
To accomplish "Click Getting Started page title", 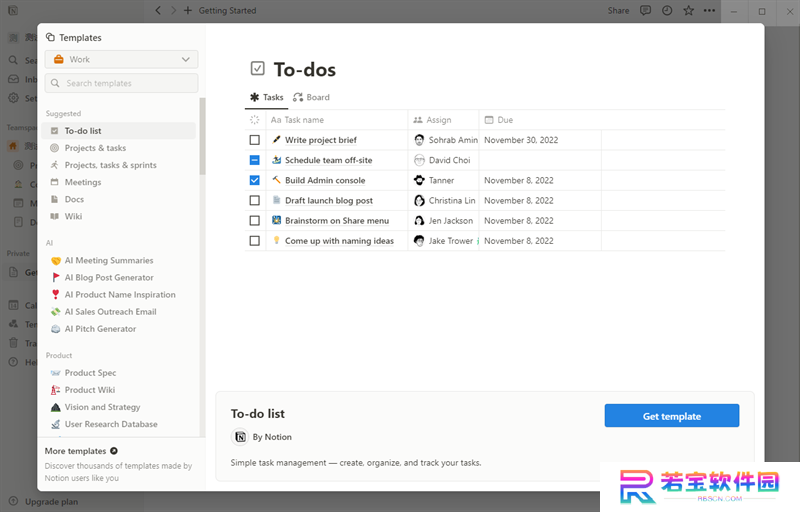I will tap(228, 10).
